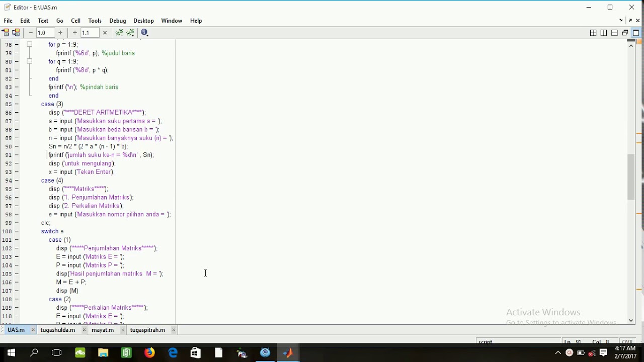Set breakpoint on line 106 dash
The image size is (644, 362).
pyautogui.click(x=17, y=282)
